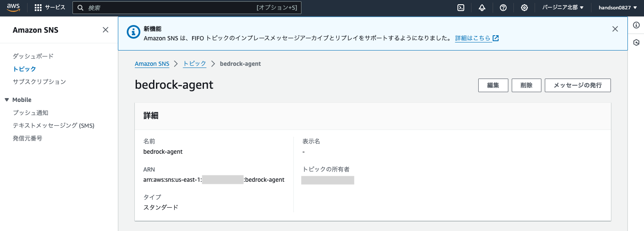Open settings gear icon

click(x=524, y=8)
